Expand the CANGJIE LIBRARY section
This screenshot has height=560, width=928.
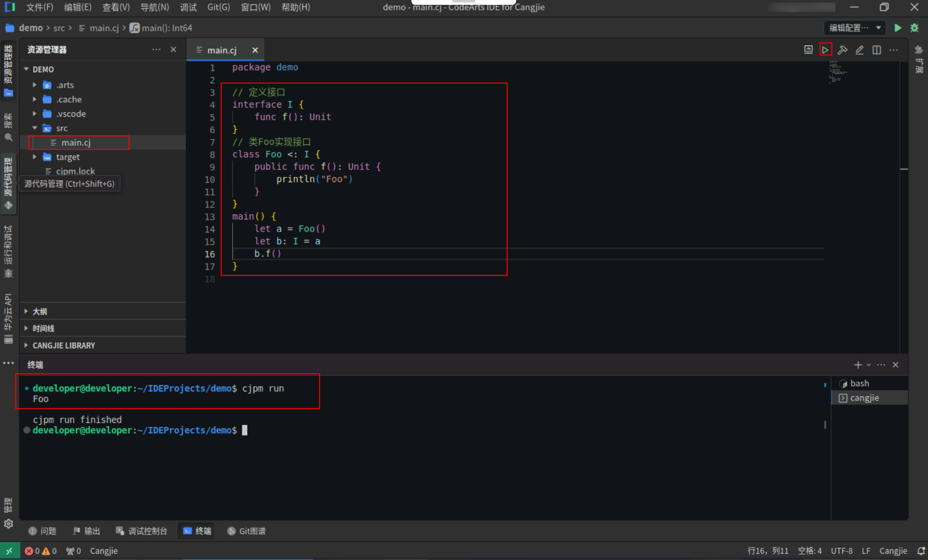click(x=103, y=345)
